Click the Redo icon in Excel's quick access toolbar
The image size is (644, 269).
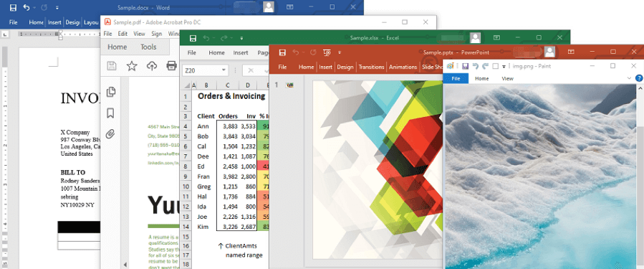224,38
